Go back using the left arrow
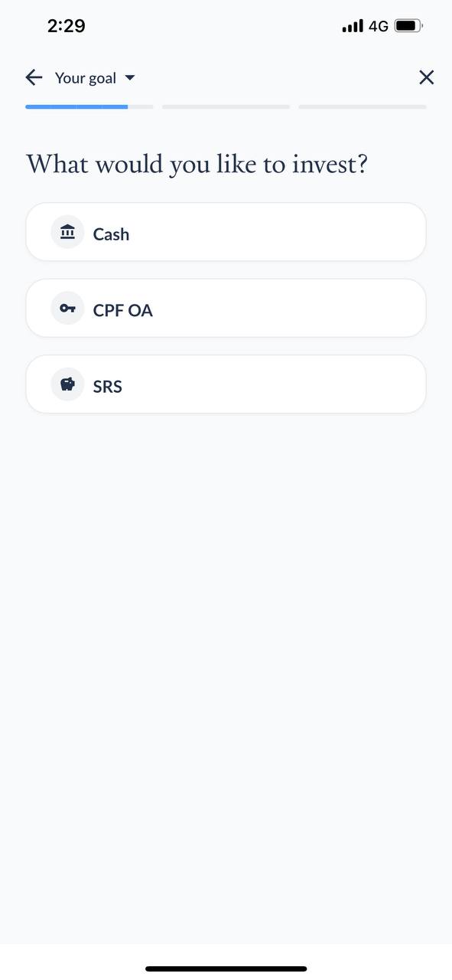Viewport: 452px width, 980px height. [34, 77]
